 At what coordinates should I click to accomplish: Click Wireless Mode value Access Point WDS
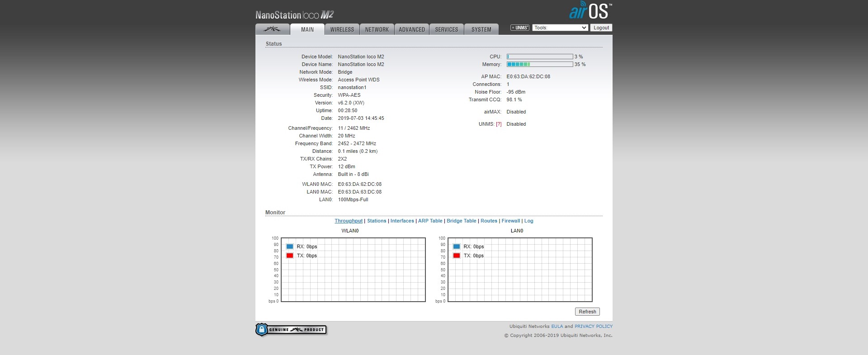(359, 80)
